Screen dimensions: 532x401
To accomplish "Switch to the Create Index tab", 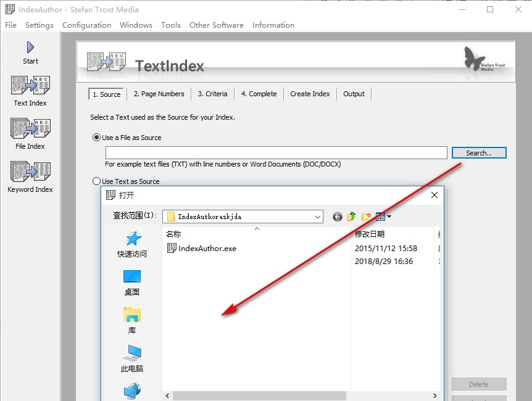I will pyautogui.click(x=310, y=94).
